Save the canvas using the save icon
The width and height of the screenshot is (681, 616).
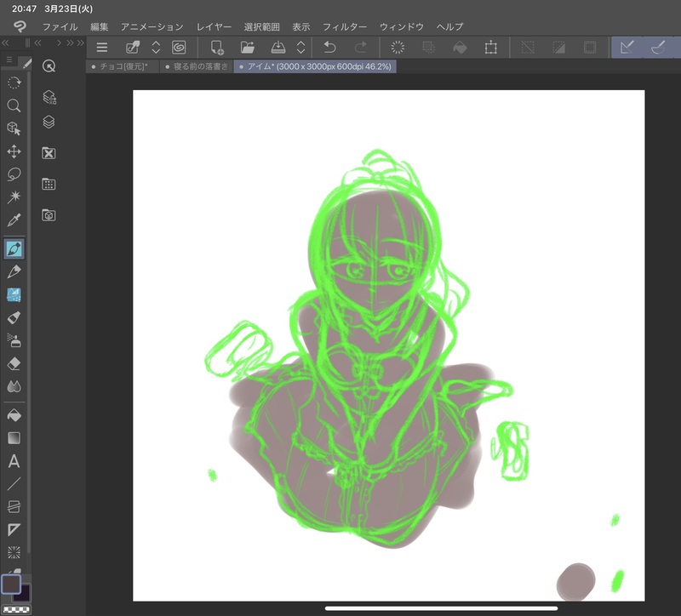(278, 48)
